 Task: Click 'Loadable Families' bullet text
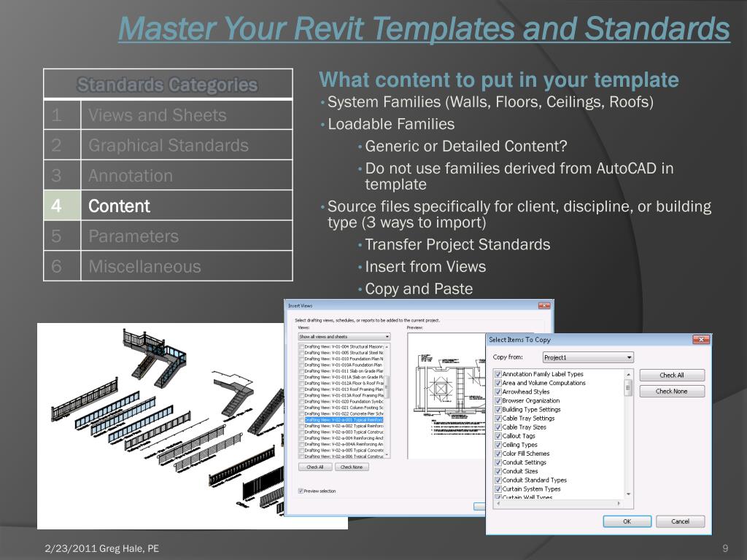point(391,124)
